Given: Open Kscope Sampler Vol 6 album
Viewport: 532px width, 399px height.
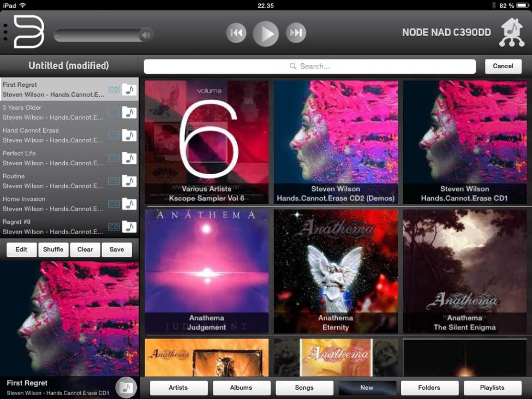Looking at the screenshot, I should click(x=207, y=142).
